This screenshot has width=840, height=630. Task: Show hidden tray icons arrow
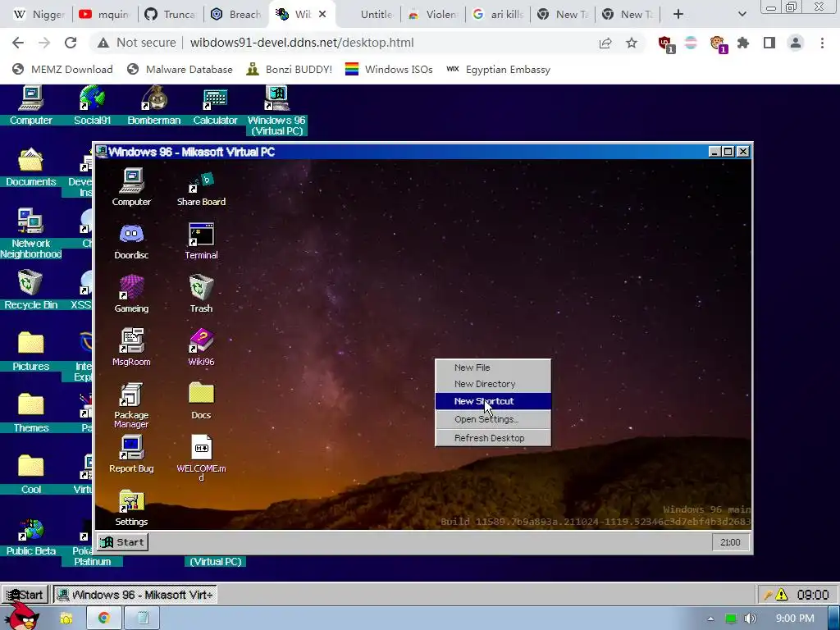(x=710, y=619)
